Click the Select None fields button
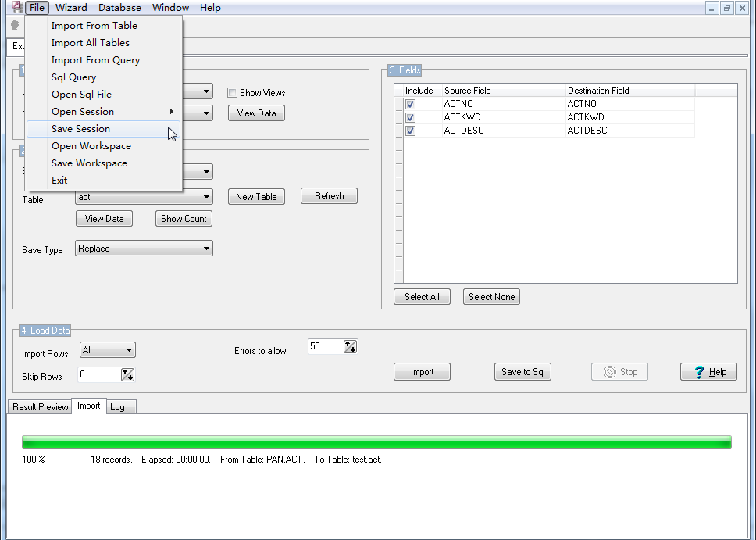The width and height of the screenshot is (756, 540). pyautogui.click(x=491, y=297)
